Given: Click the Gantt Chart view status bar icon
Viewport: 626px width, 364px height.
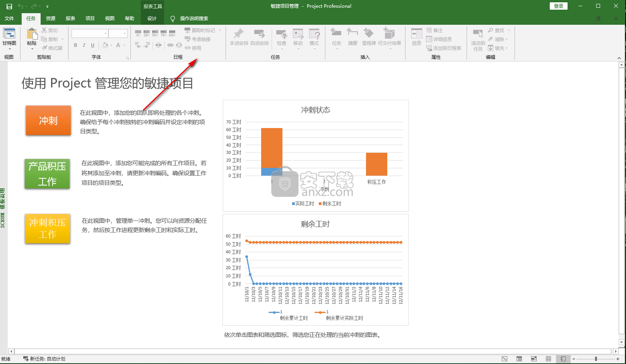Looking at the screenshot, I should tap(505, 359).
